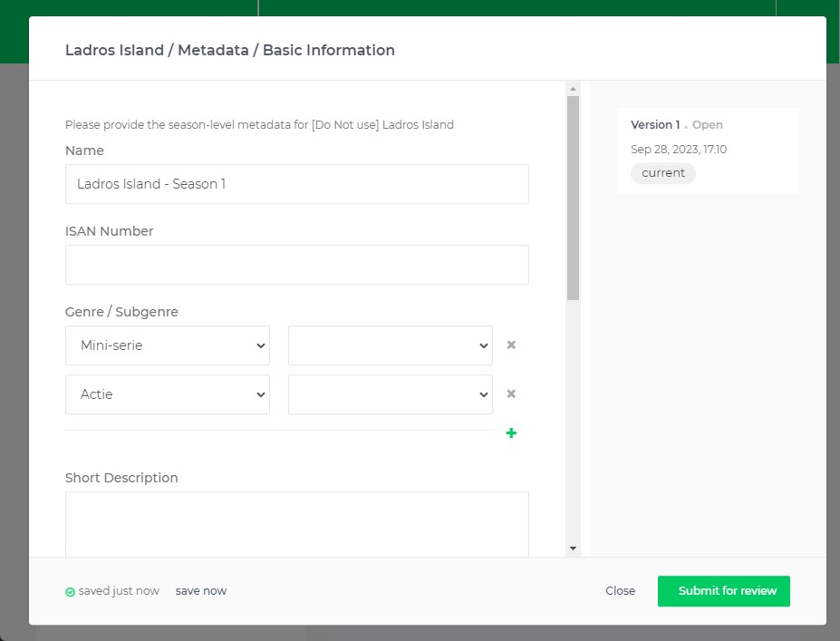Open the subgenre dropdown beside Mini-serie
Image resolution: width=840 pixels, height=641 pixels.
[x=390, y=345]
